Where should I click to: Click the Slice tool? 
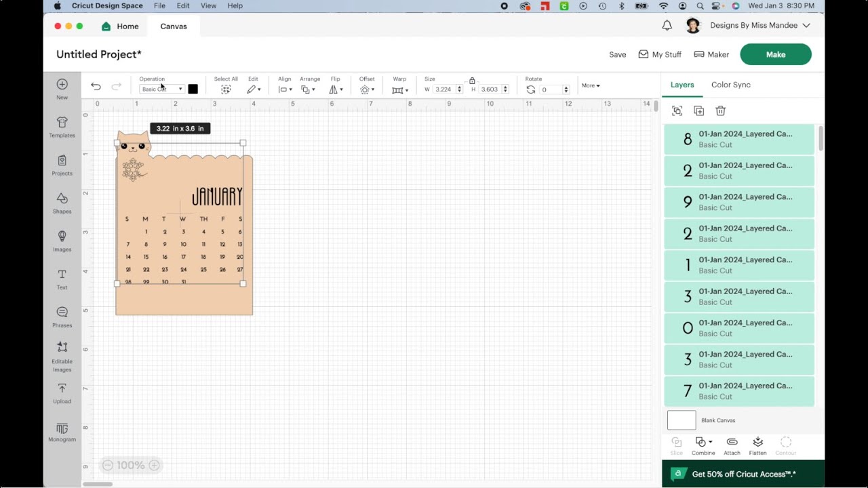[x=676, y=445]
